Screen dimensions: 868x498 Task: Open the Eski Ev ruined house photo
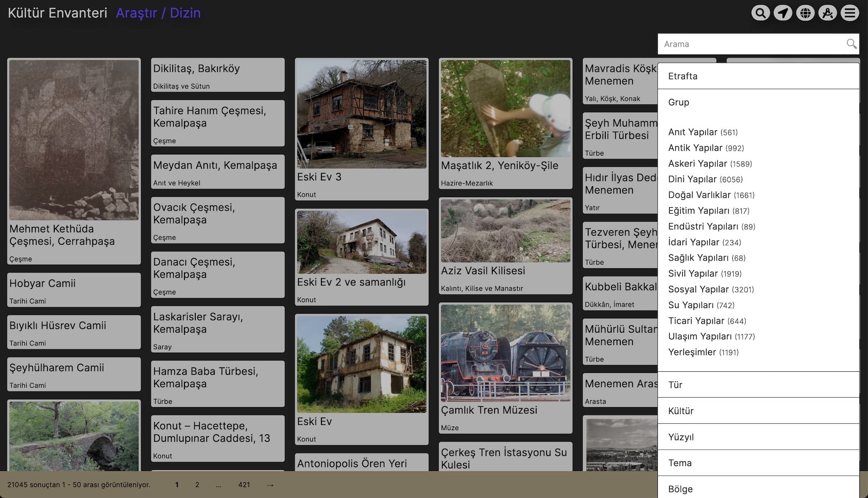click(x=362, y=364)
